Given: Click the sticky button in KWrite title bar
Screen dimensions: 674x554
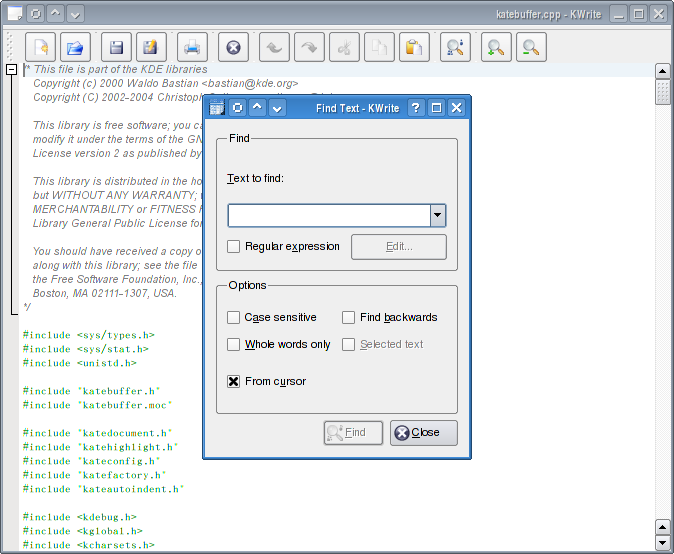Looking at the screenshot, I should (36, 14).
